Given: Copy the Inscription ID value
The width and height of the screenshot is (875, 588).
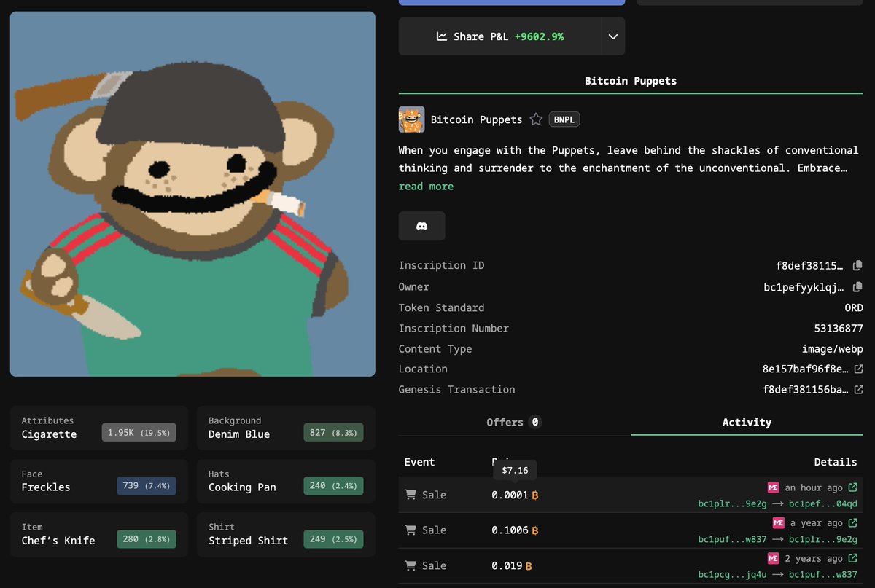Looking at the screenshot, I should (x=857, y=266).
